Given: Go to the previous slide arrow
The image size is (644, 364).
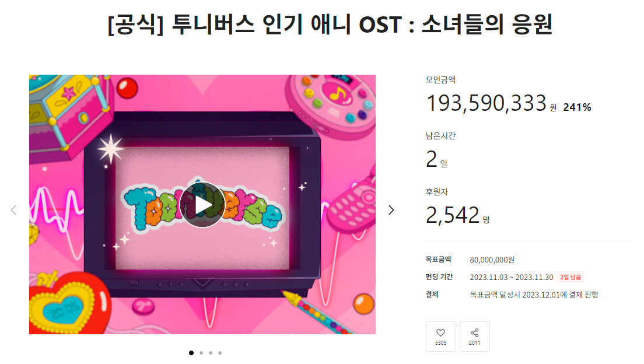Looking at the screenshot, I should click(x=13, y=210).
